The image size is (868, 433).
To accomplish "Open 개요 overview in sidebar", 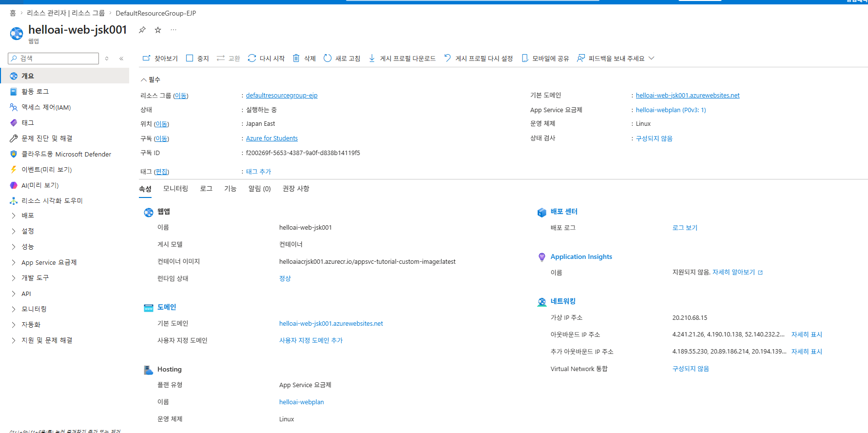I will pyautogui.click(x=65, y=76).
